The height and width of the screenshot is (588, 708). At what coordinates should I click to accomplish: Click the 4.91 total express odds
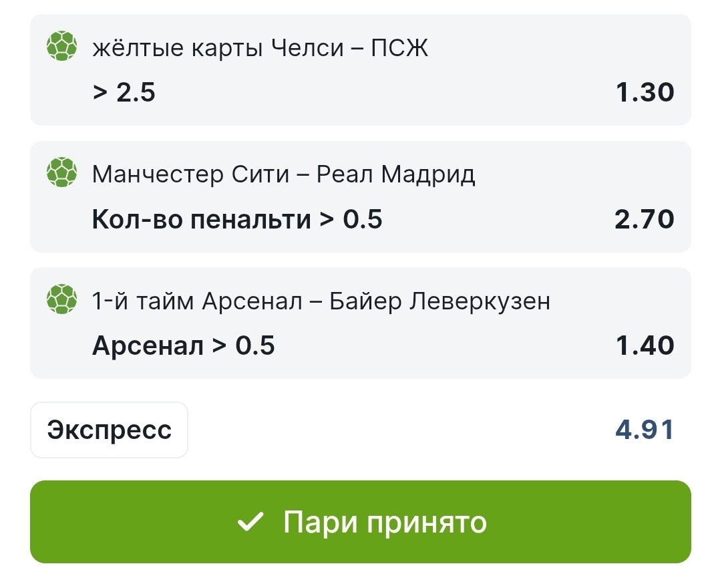click(645, 430)
